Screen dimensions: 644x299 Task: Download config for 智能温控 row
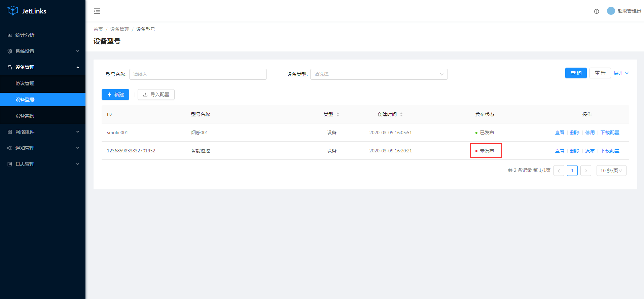pyautogui.click(x=610, y=151)
